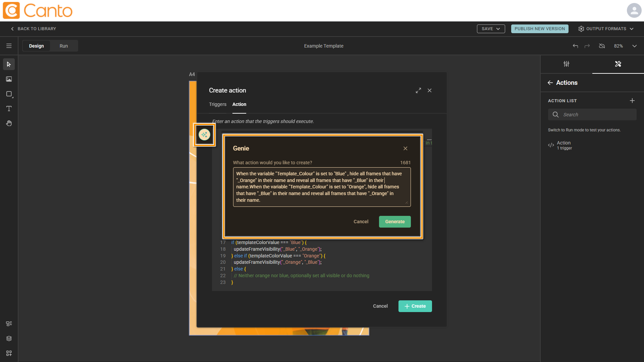Click the Generate button
Viewport: 644px width, 362px height.
click(395, 222)
